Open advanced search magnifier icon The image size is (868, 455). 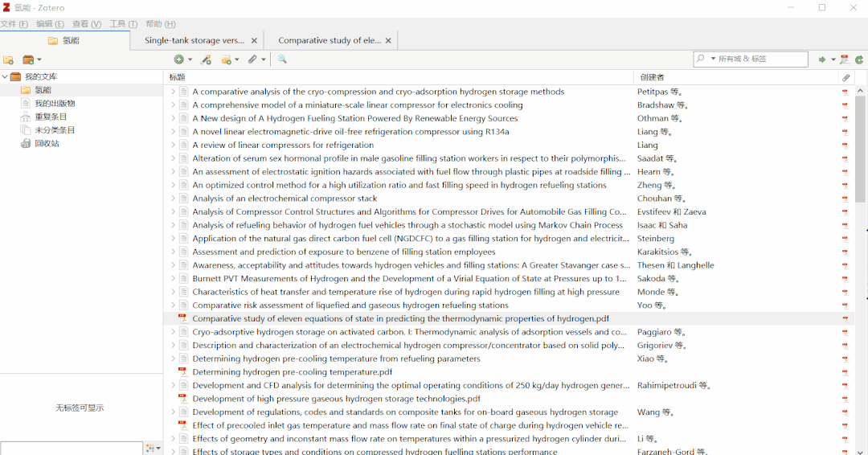[282, 59]
